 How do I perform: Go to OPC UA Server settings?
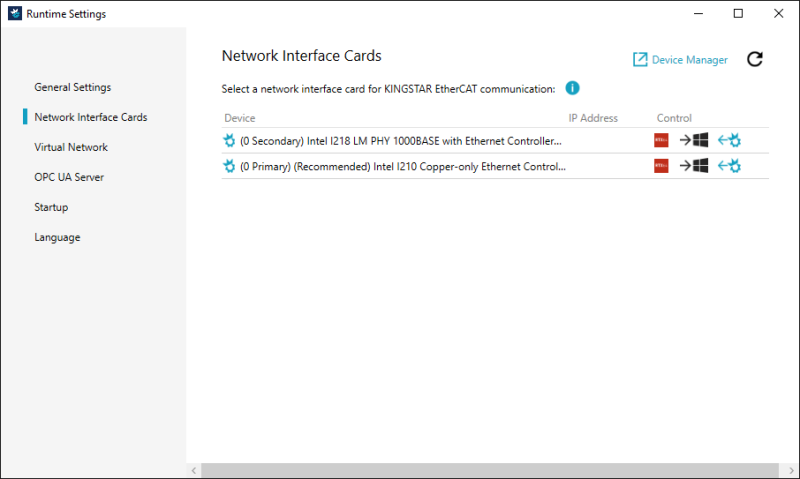[68, 177]
